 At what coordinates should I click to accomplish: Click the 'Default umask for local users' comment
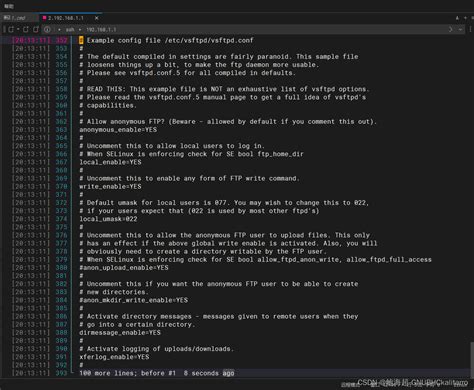(224, 203)
